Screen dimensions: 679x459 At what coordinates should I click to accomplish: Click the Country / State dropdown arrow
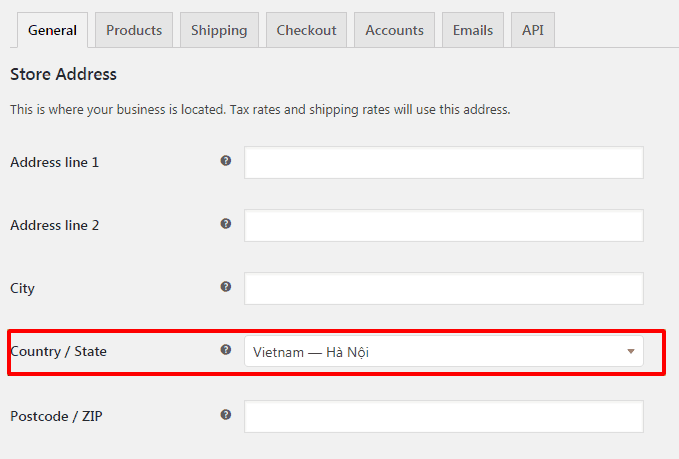pyautogui.click(x=631, y=352)
